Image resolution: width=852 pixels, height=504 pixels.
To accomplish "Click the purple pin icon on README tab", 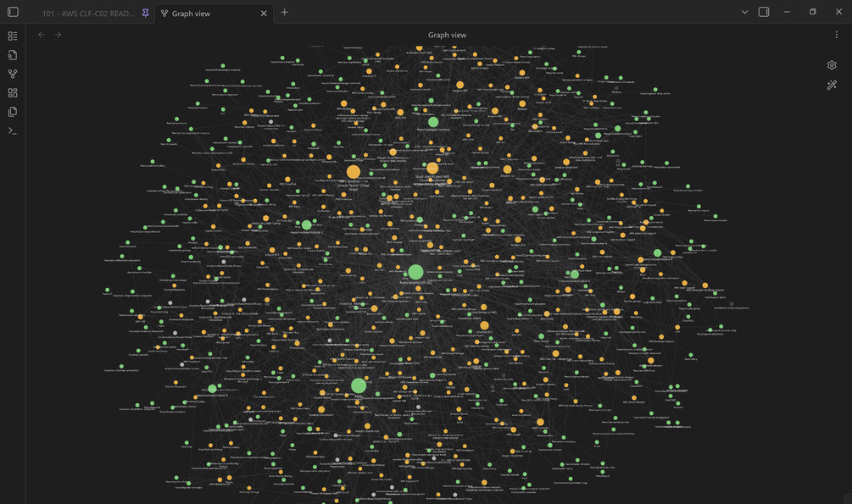I will pyautogui.click(x=145, y=13).
